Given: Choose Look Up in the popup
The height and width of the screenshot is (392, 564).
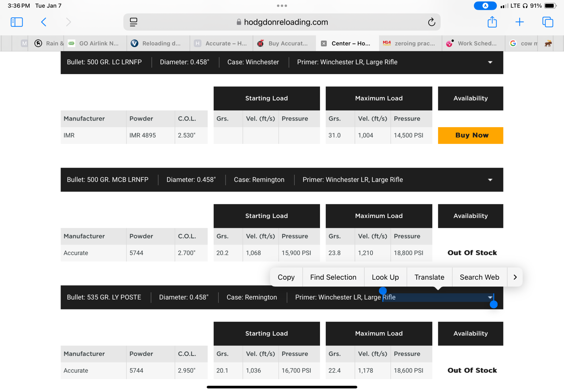Looking at the screenshot, I should pos(385,277).
